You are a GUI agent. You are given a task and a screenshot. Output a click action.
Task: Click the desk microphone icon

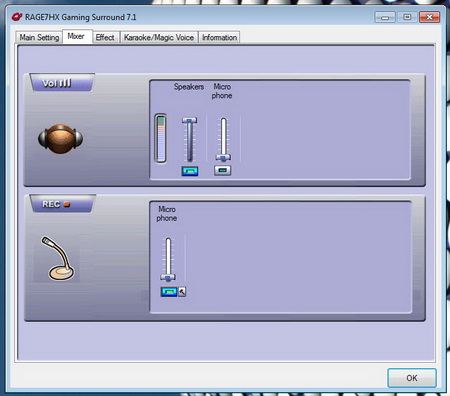pos(57,259)
